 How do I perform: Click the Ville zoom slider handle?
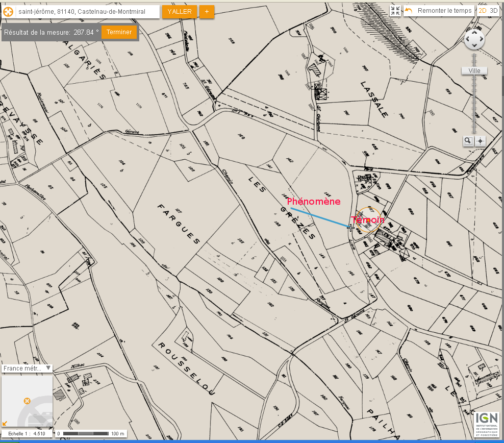click(x=474, y=71)
